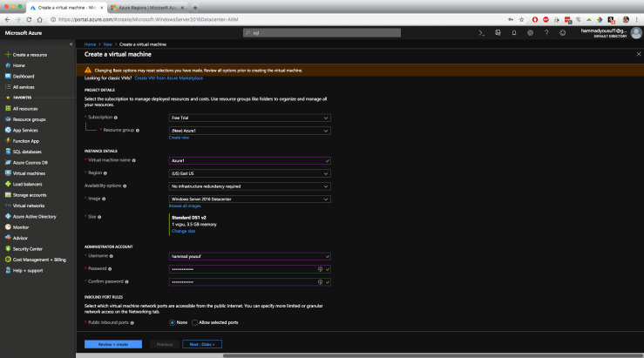The height and width of the screenshot is (358, 644).
Task: Click the Confirm password input field
Action: coord(250,282)
